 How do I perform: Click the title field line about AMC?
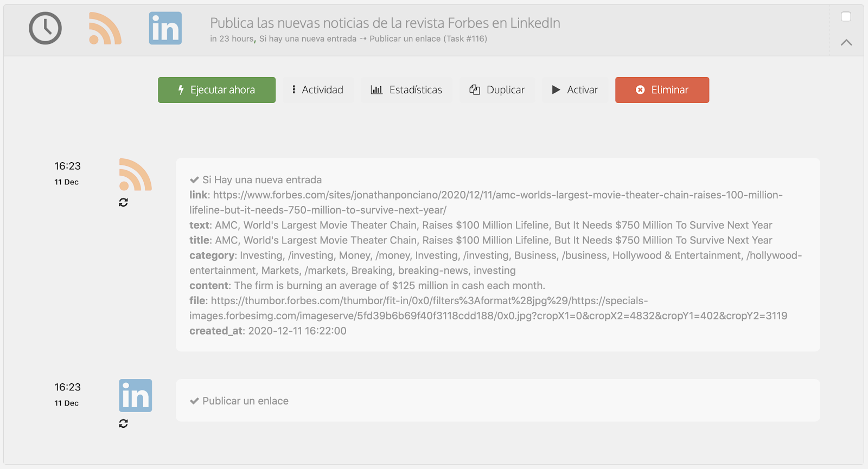point(481,240)
